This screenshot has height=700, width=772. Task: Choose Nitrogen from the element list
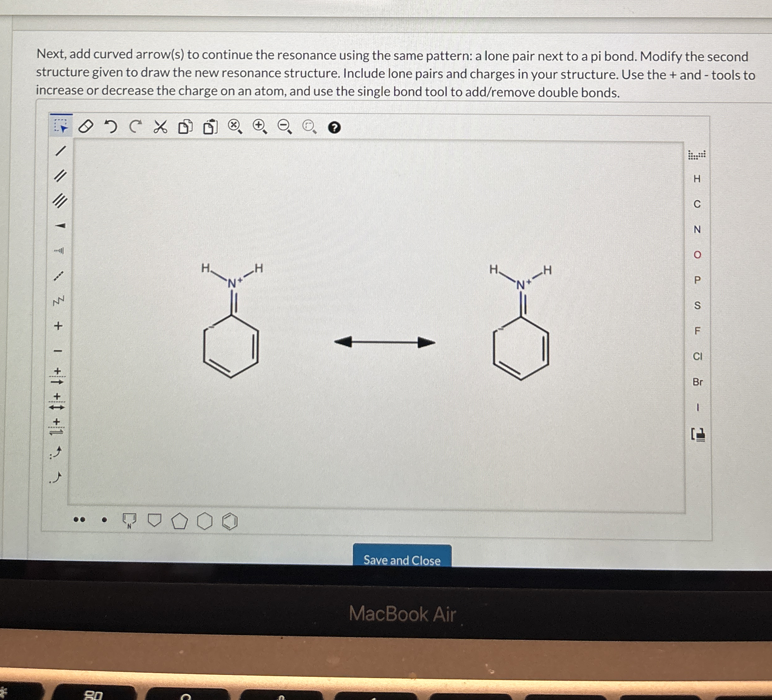tap(697, 229)
